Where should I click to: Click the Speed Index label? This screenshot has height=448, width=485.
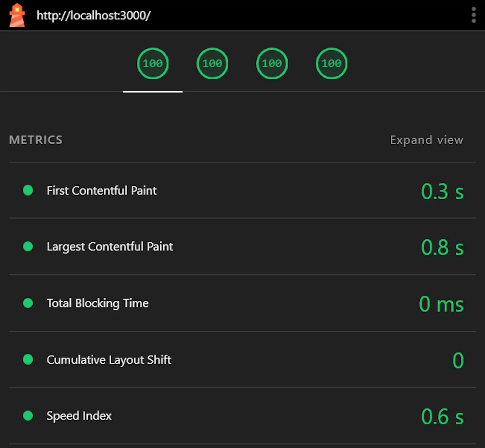(79, 416)
